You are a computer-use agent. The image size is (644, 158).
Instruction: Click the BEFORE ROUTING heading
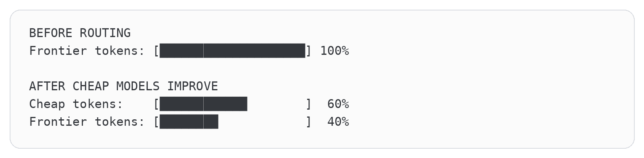[x=80, y=33]
